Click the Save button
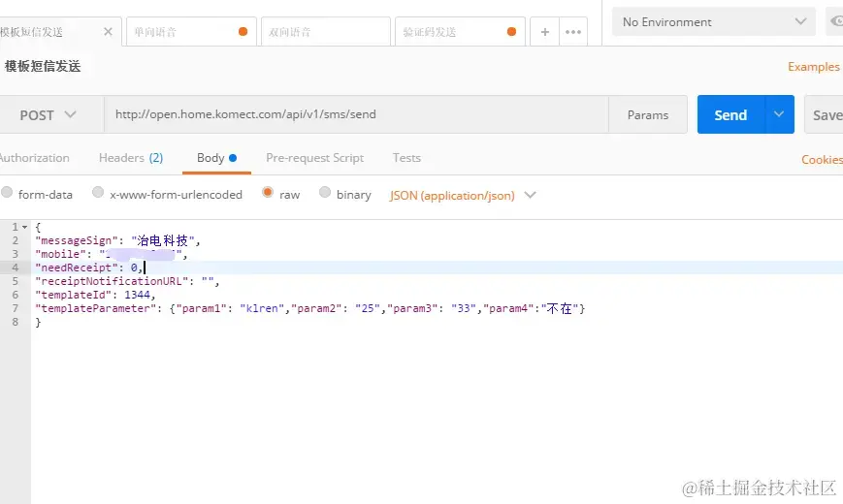 pyautogui.click(x=825, y=115)
